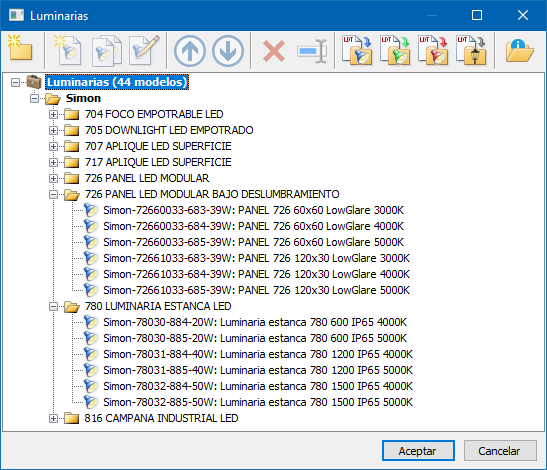The width and height of the screenshot is (547, 470).
Task: Select 726 PANEL LED MODULAR BAJO DESLUMBRAMIENTO label
Action: coord(212,194)
